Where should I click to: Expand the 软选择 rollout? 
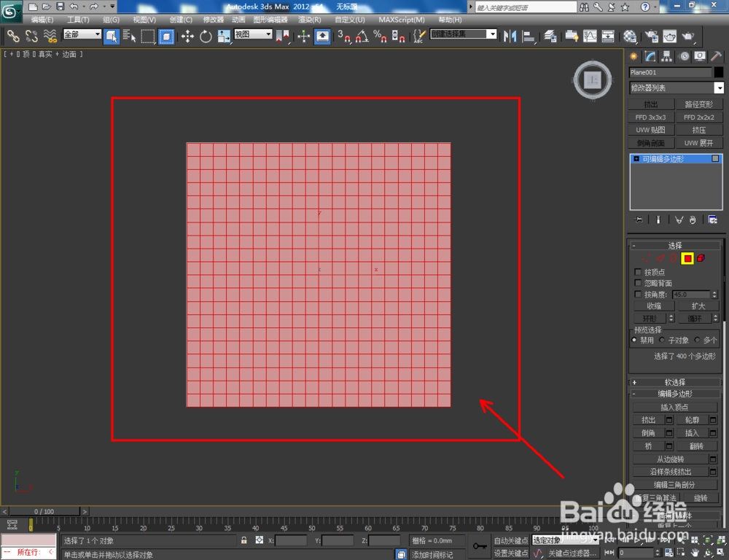pyautogui.click(x=675, y=382)
